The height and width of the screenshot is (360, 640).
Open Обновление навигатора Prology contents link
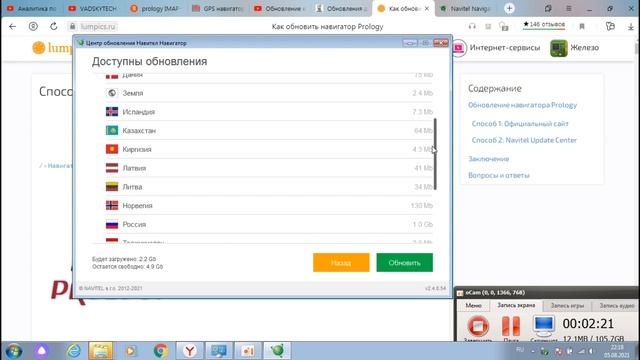(x=522, y=105)
